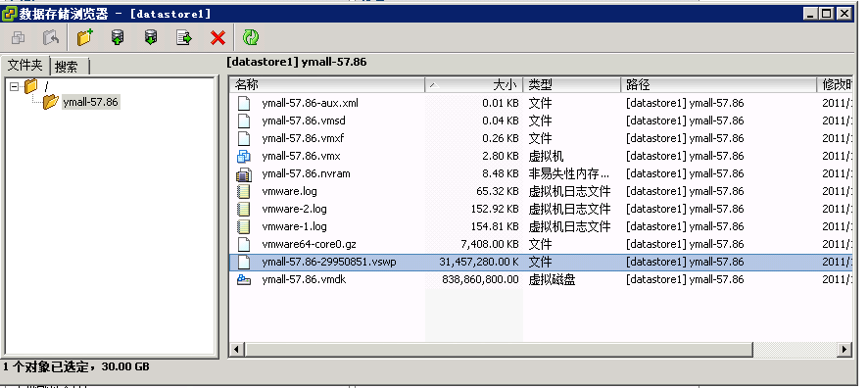Image resolution: width=868 pixels, height=388 pixels.
Task: Collapse the root folder tree node
Action: click(14, 86)
